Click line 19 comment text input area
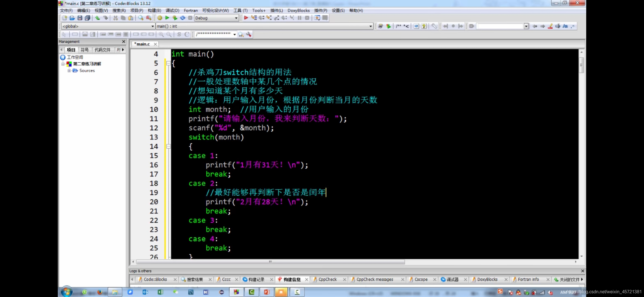Screen dimensions: 644x297 pyautogui.click(x=265, y=193)
